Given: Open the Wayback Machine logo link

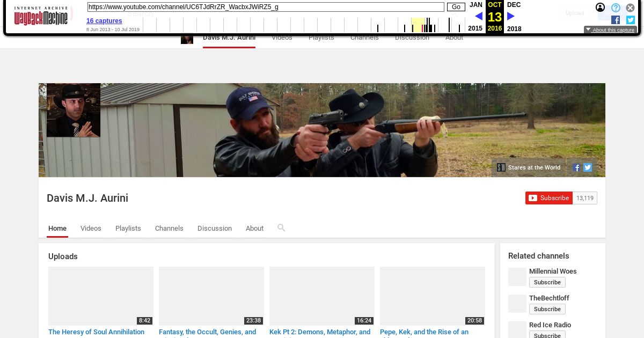Looking at the screenshot, I should pyautogui.click(x=41, y=16).
